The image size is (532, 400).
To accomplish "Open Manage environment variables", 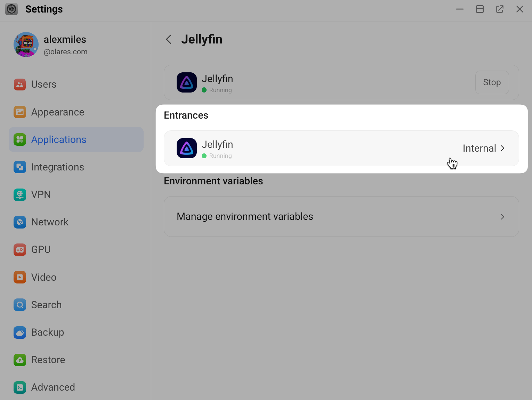I will click(341, 217).
